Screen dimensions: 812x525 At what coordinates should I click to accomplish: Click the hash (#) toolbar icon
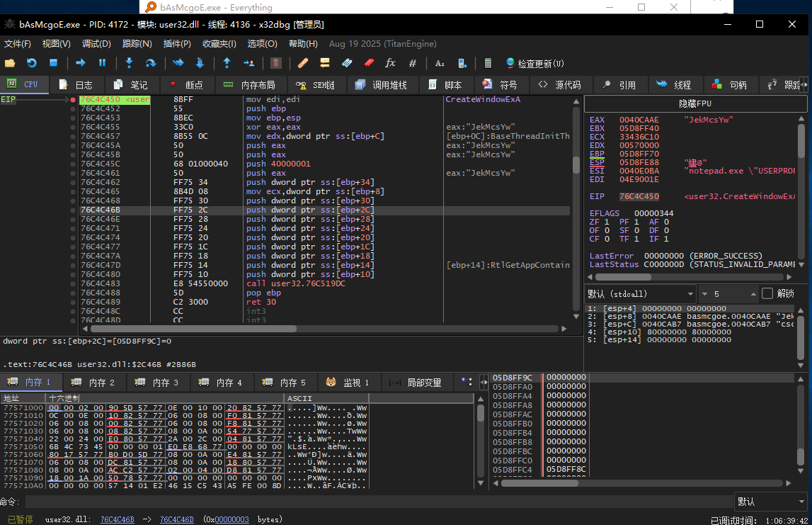[x=413, y=63]
